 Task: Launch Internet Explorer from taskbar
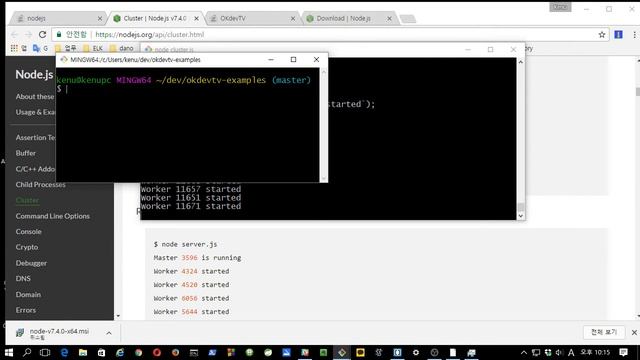point(120,352)
